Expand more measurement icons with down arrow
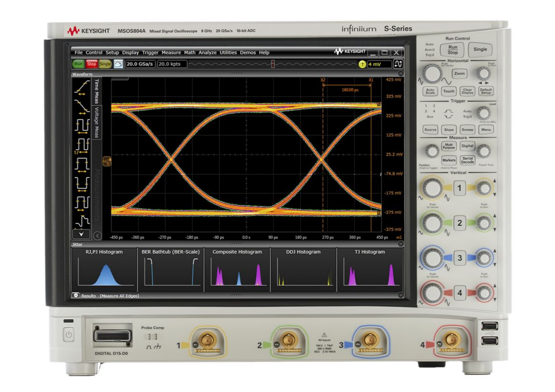Viewport: 555px width, 392px height. coord(81,234)
